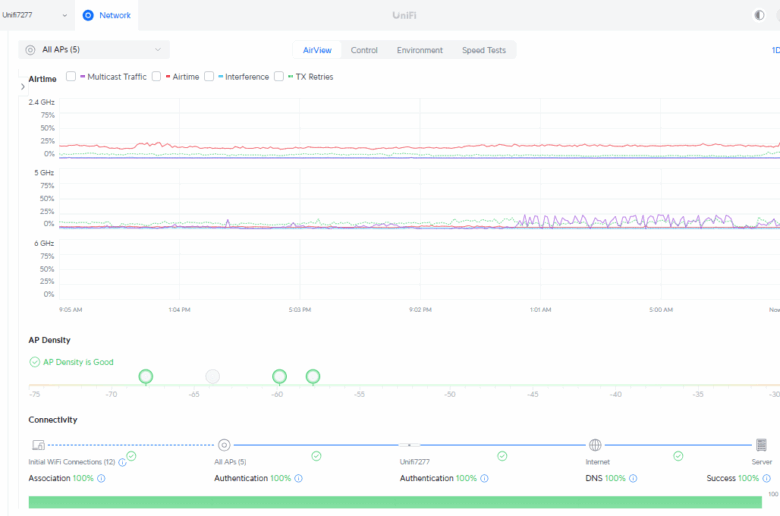Screen dimensions: 780x516
Task: Click the Initial WiFi Connections device icon
Action: coord(38,445)
